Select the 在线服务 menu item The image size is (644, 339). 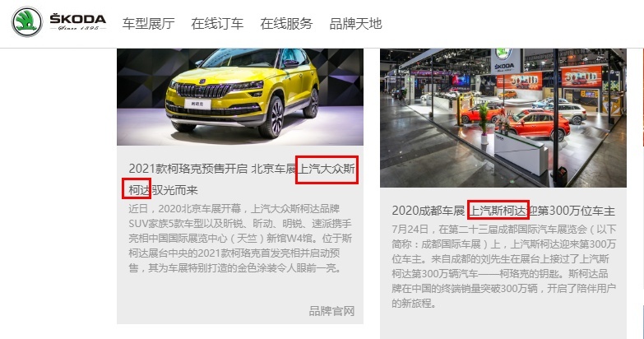tap(286, 23)
